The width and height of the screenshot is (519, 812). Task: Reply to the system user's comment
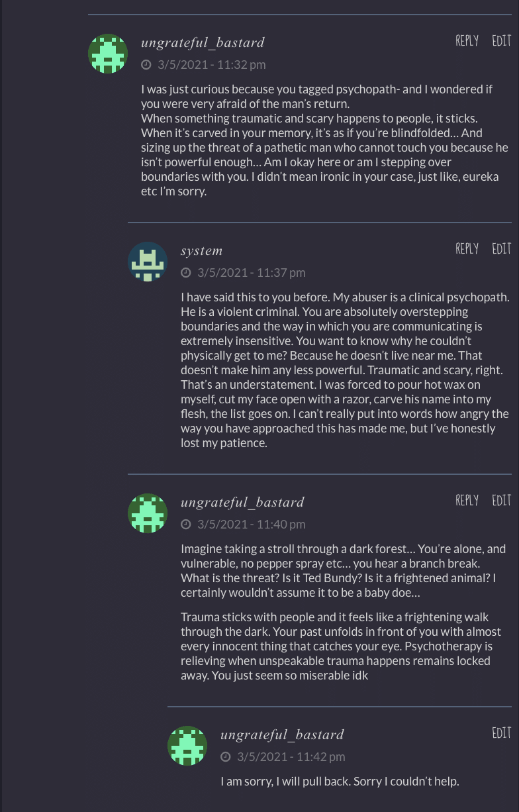pyautogui.click(x=467, y=249)
